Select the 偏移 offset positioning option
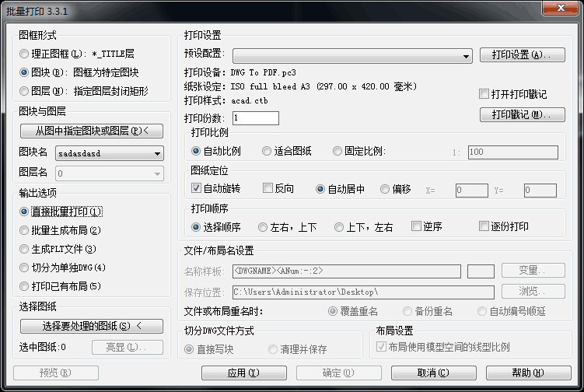Screen dimensions: 584x392 (x=385, y=188)
